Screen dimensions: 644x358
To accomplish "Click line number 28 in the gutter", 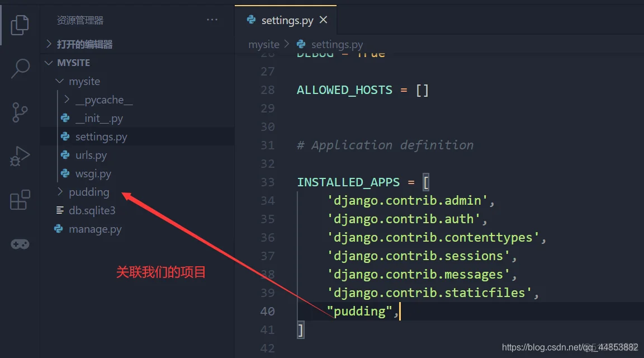I will 267,90.
